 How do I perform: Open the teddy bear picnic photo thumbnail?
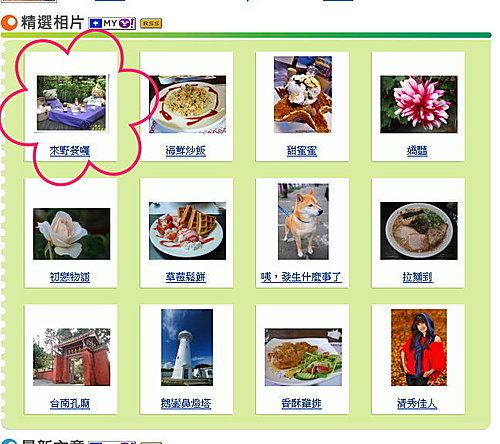pyautogui.click(x=72, y=103)
